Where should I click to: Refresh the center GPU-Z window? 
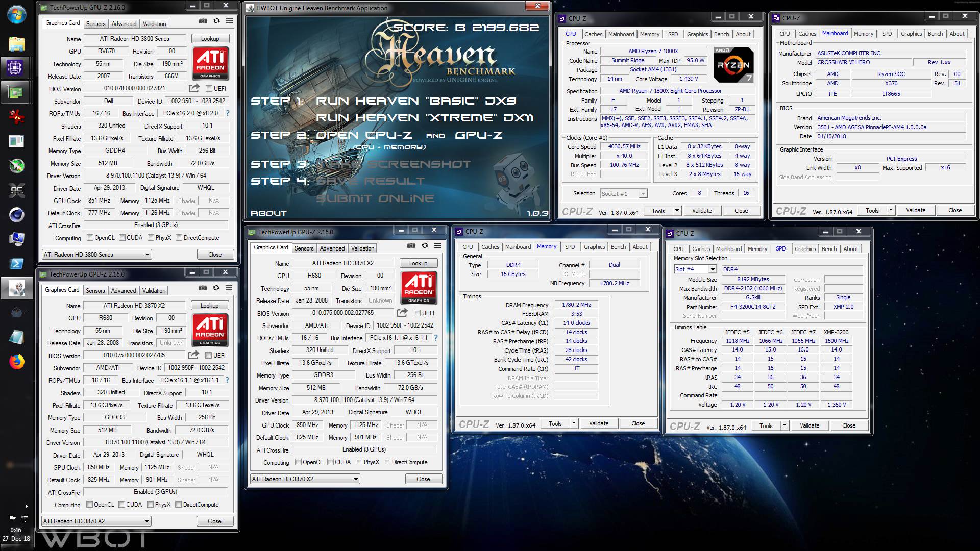coord(425,246)
